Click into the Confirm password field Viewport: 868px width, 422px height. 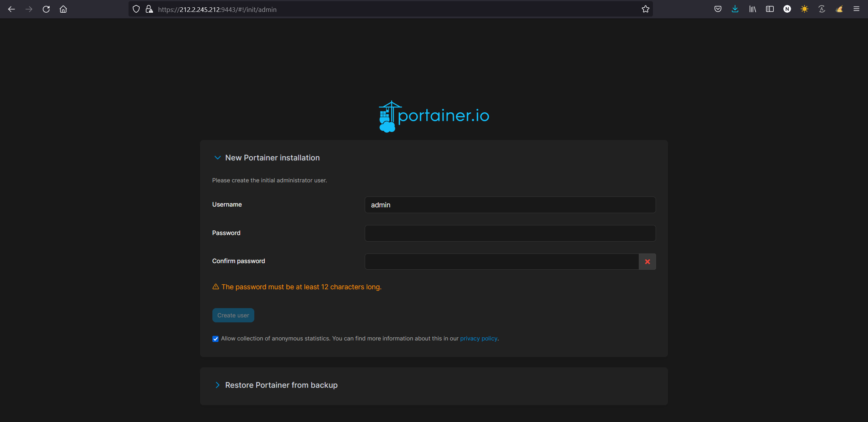[502, 262]
